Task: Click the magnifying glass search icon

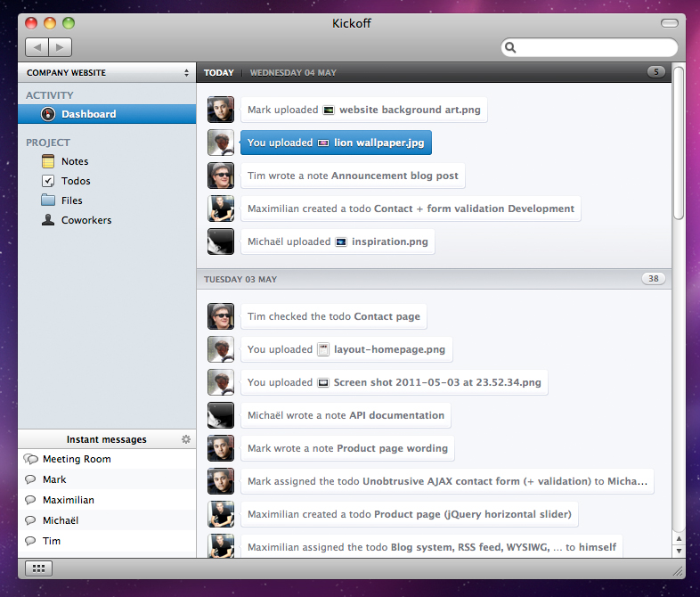Action: coord(510,47)
